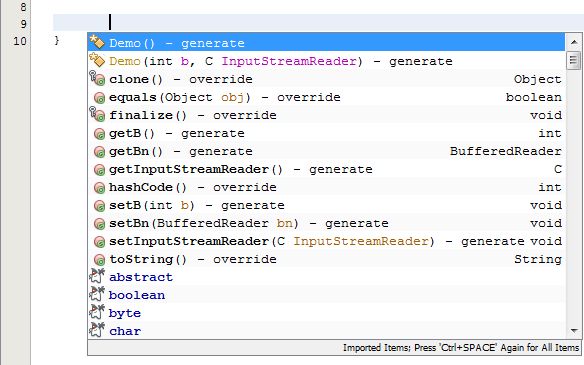
Task: Click icon next to Demo(int b, C InputStreamReader)
Action: click(x=97, y=60)
